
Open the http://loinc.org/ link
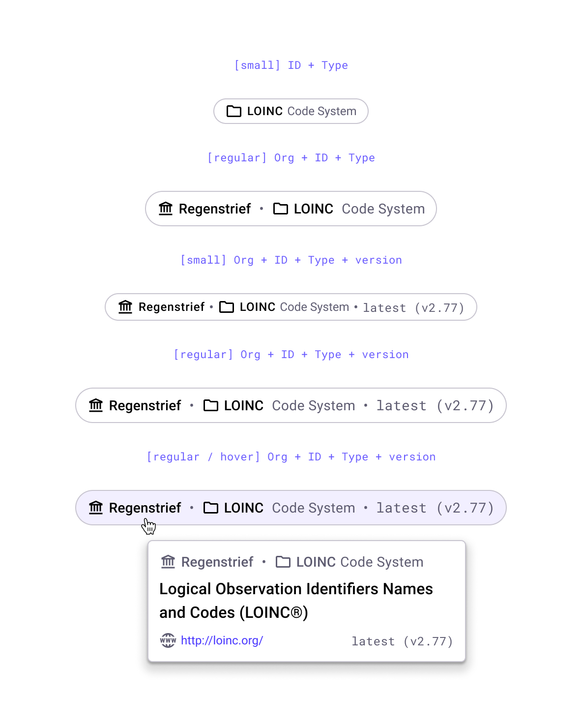(x=222, y=640)
